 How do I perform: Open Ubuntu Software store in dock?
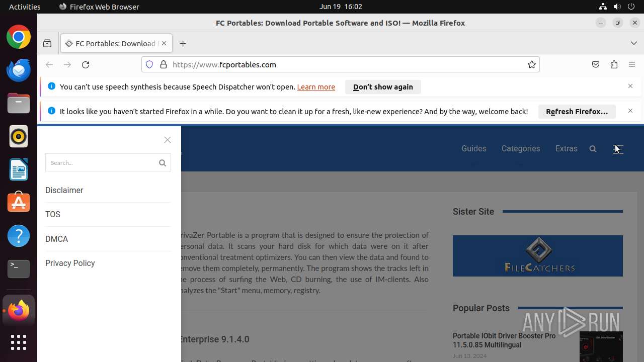point(19,202)
